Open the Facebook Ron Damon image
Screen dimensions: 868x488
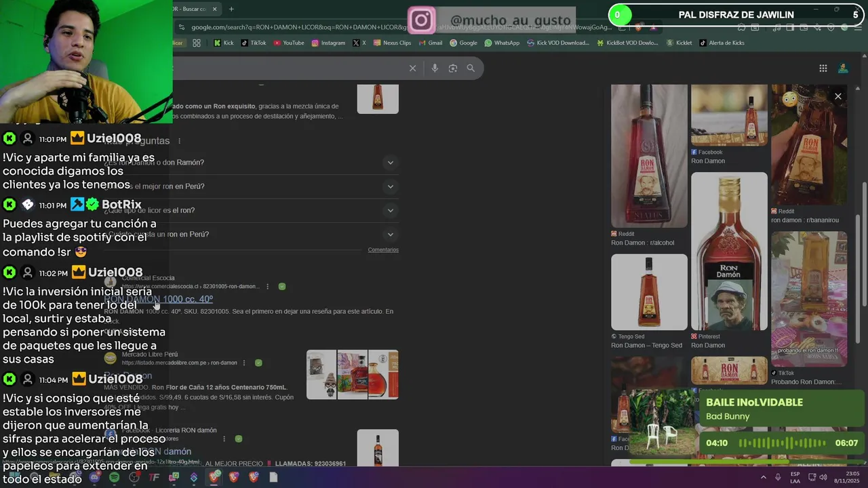pos(729,115)
